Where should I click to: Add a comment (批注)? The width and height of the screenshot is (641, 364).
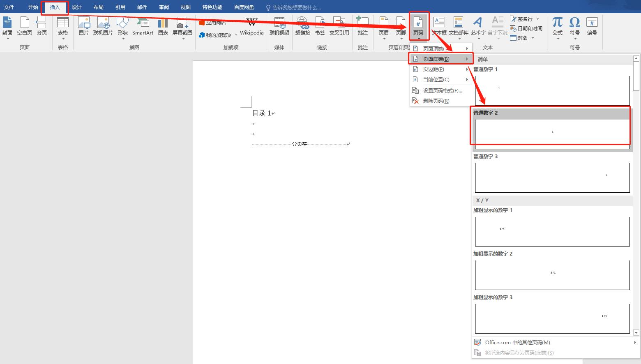tap(363, 27)
